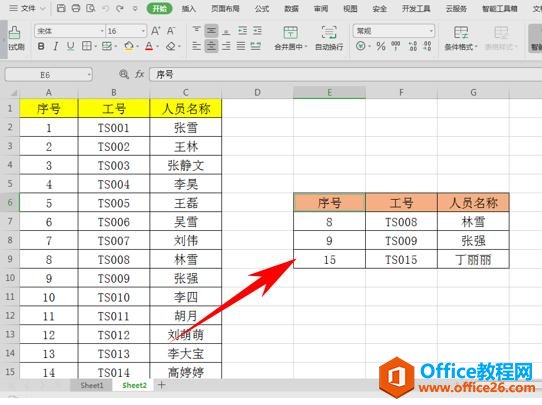Toggle vertical middle alignment

pos(211,31)
